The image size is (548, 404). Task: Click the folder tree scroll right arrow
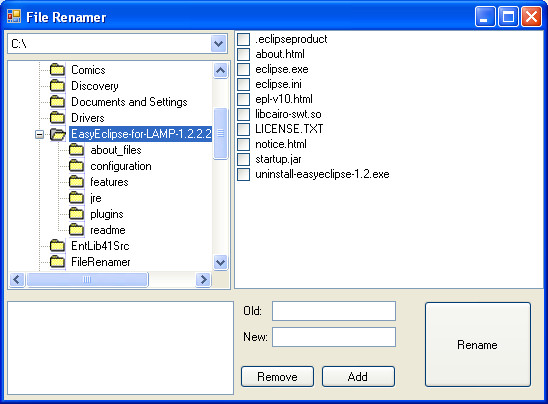pyautogui.click(x=204, y=280)
